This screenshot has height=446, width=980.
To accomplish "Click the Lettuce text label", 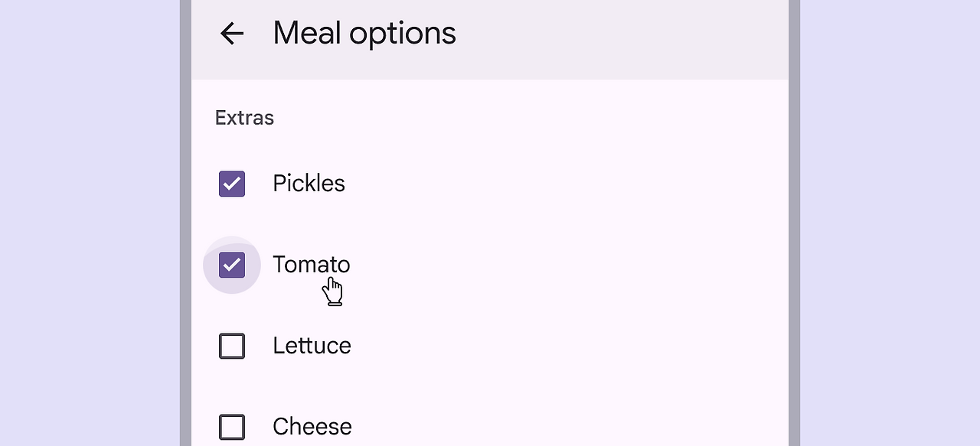I will (312, 346).
